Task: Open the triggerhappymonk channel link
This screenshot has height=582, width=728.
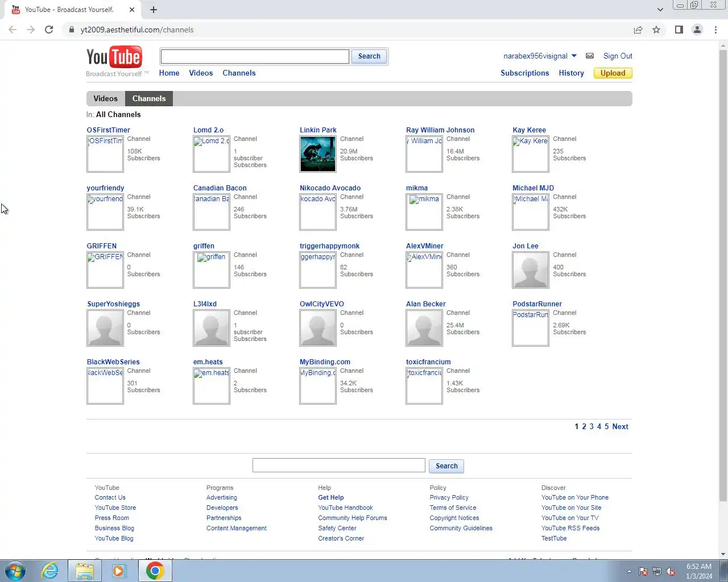Action: 329,246
